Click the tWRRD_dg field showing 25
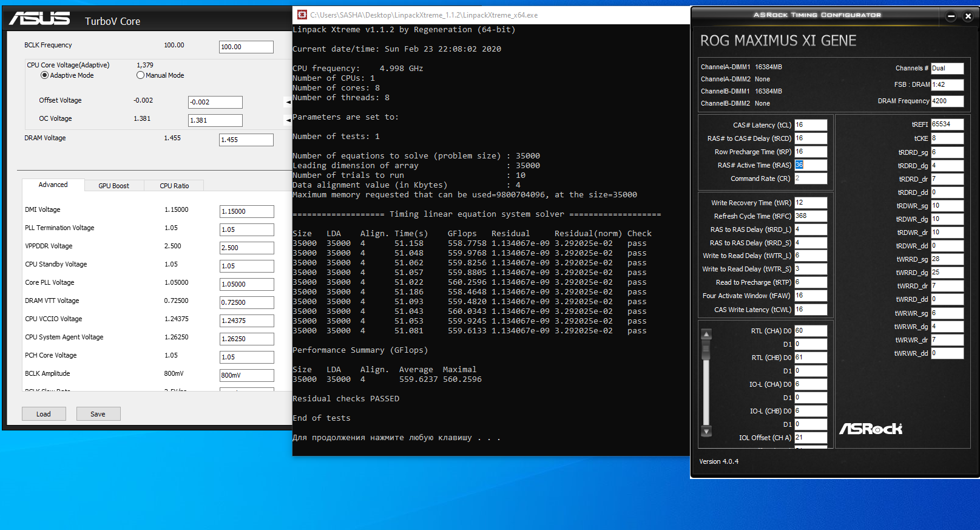The width and height of the screenshot is (980, 530). coord(947,273)
